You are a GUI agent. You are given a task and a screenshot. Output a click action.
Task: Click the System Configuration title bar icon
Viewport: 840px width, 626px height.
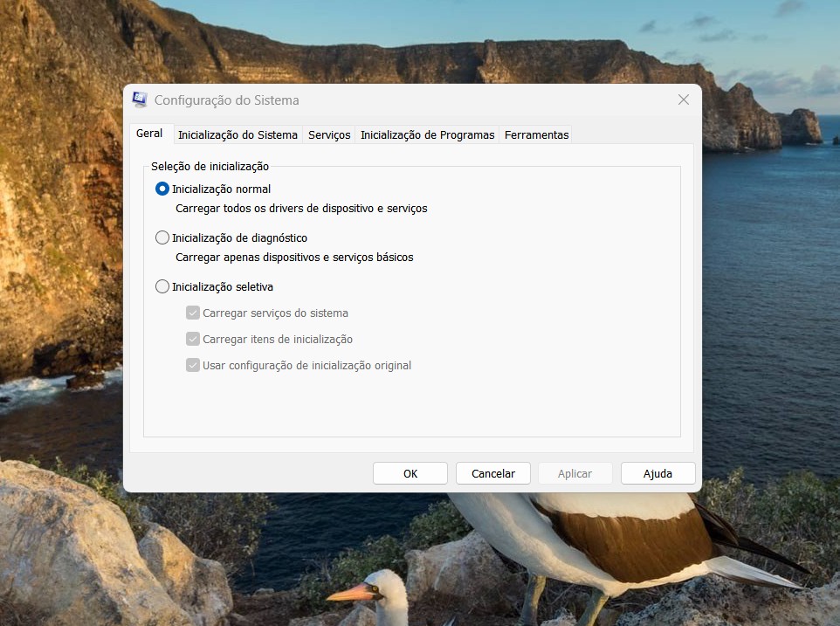(140, 100)
